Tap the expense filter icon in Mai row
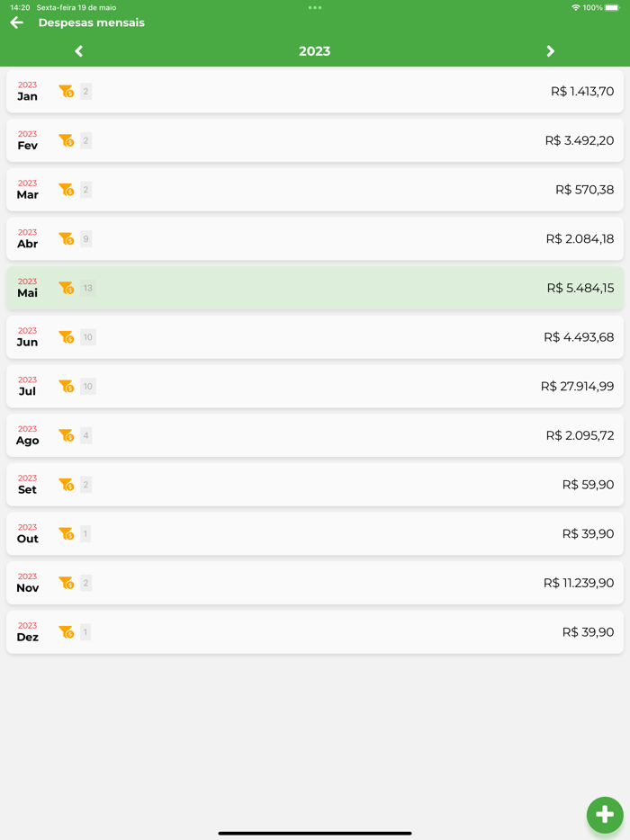The width and height of the screenshot is (630, 840). click(67, 288)
